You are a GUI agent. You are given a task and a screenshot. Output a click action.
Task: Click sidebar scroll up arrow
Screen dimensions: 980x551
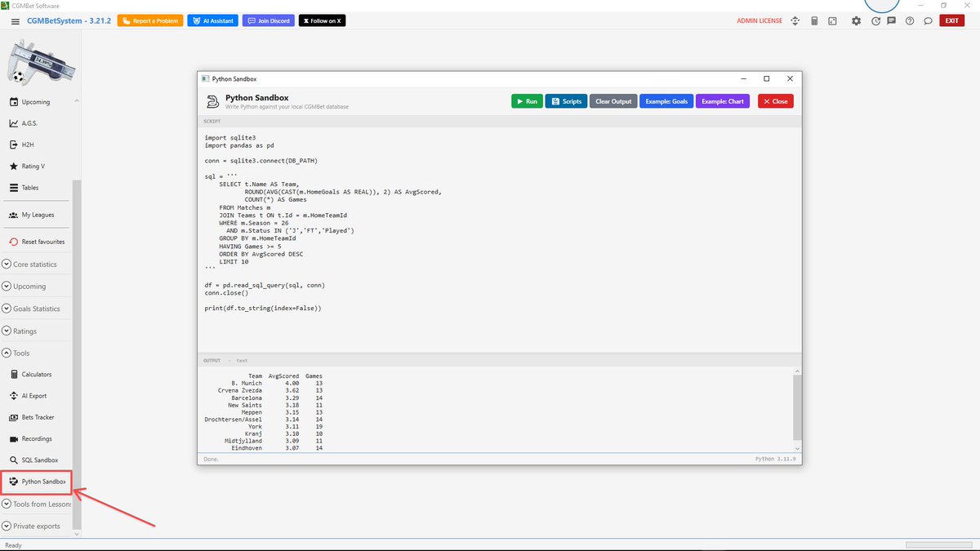77,101
